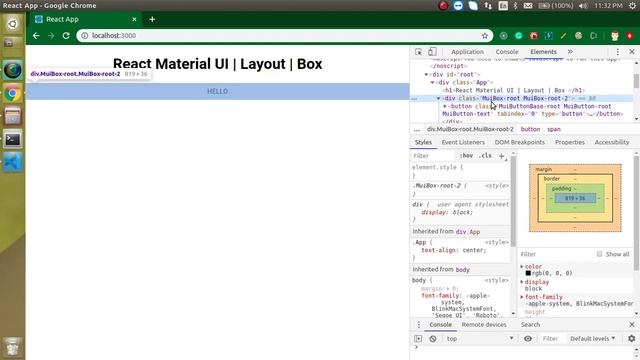The height and width of the screenshot is (360, 640).
Task: Switch to the Console panel tab
Action: (507, 52)
